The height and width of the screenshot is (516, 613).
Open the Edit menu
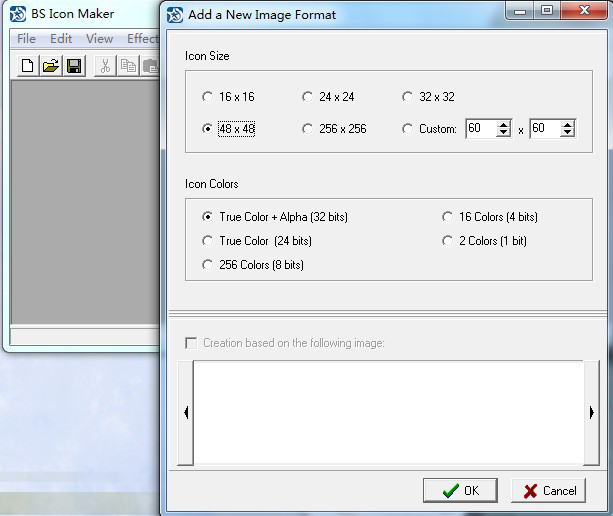(x=61, y=39)
